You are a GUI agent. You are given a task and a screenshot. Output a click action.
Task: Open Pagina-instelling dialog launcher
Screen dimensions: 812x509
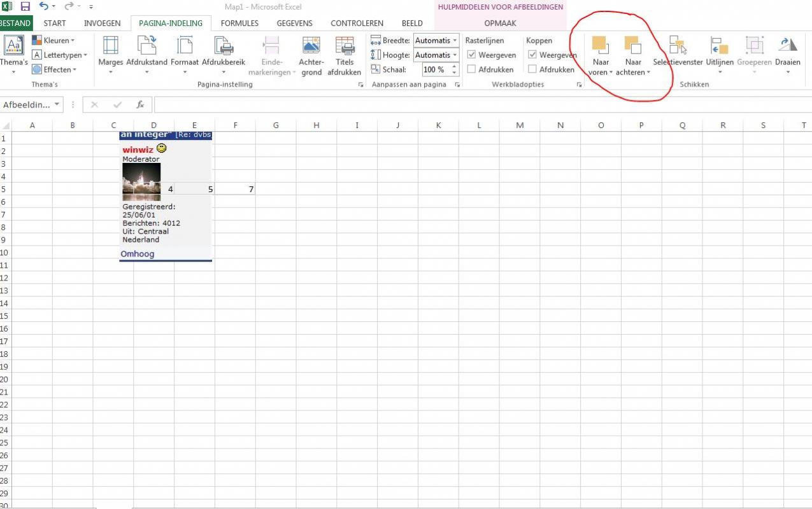[361, 85]
